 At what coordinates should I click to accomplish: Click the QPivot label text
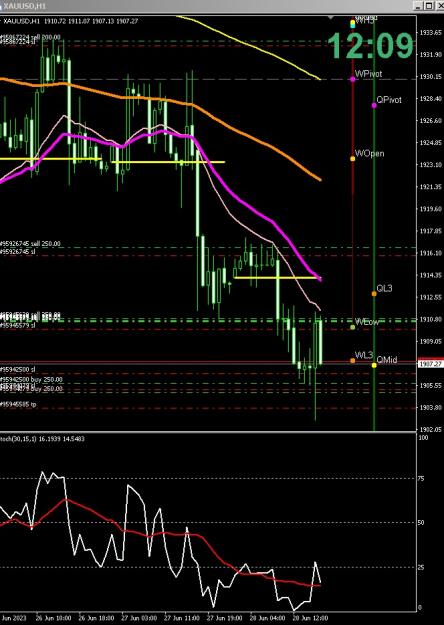[x=389, y=100]
